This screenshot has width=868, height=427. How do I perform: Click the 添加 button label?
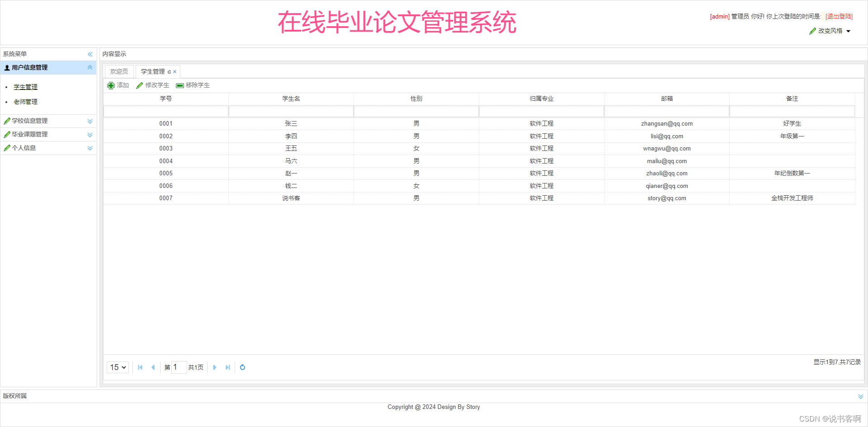pyautogui.click(x=123, y=85)
